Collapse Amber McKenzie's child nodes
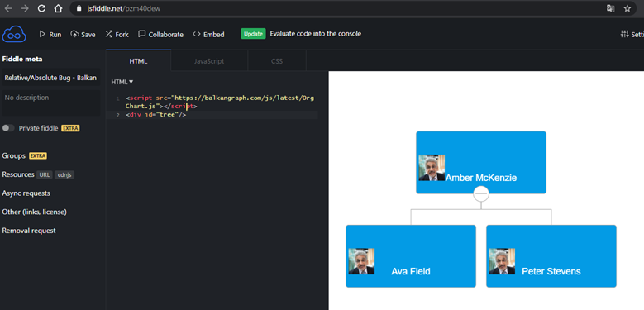Image resolution: width=644 pixels, height=310 pixels. click(481, 193)
